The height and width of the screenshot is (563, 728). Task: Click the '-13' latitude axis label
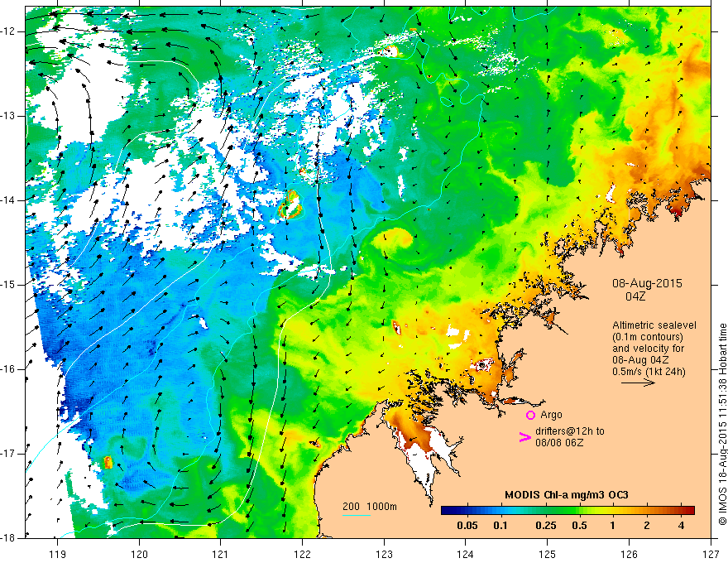(x=9, y=116)
